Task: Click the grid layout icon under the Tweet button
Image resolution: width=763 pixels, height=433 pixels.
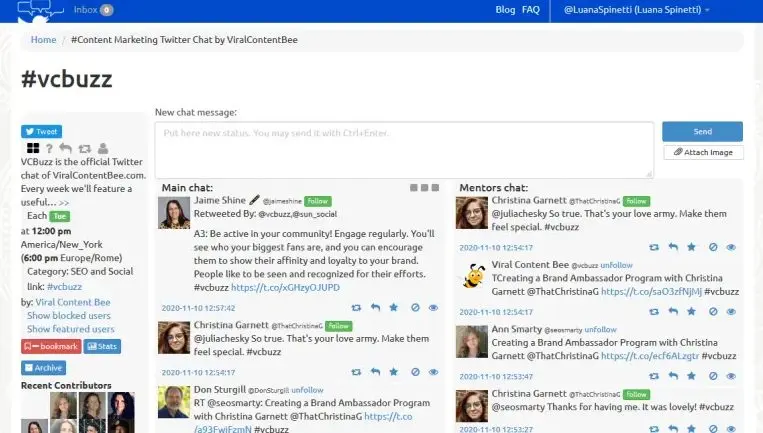Action: point(32,149)
